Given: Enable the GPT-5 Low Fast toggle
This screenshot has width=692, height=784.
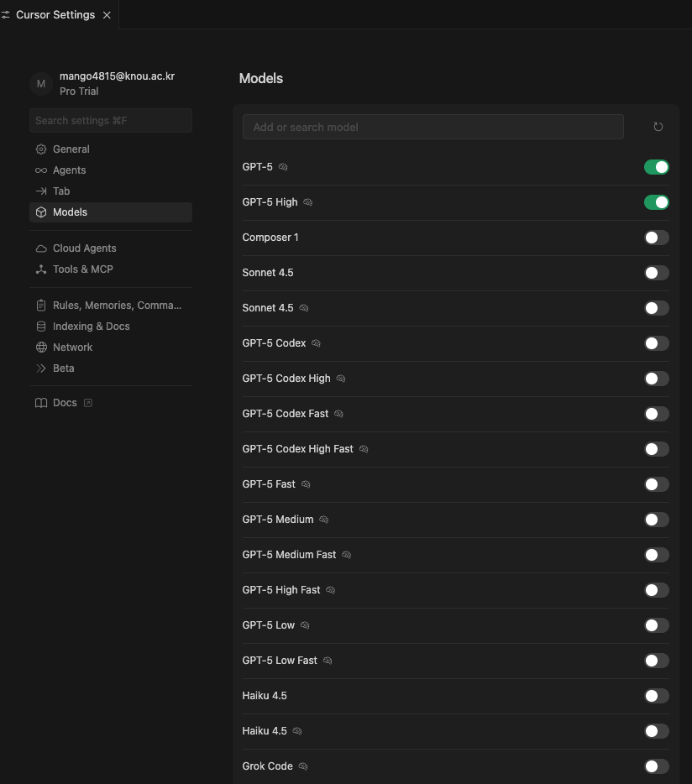Looking at the screenshot, I should (x=657, y=661).
